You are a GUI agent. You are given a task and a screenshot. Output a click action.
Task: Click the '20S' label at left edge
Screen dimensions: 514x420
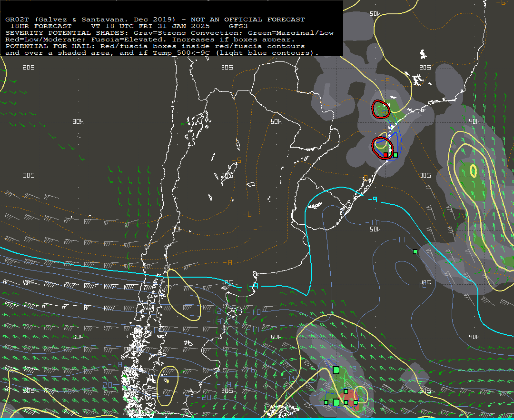(29, 67)
